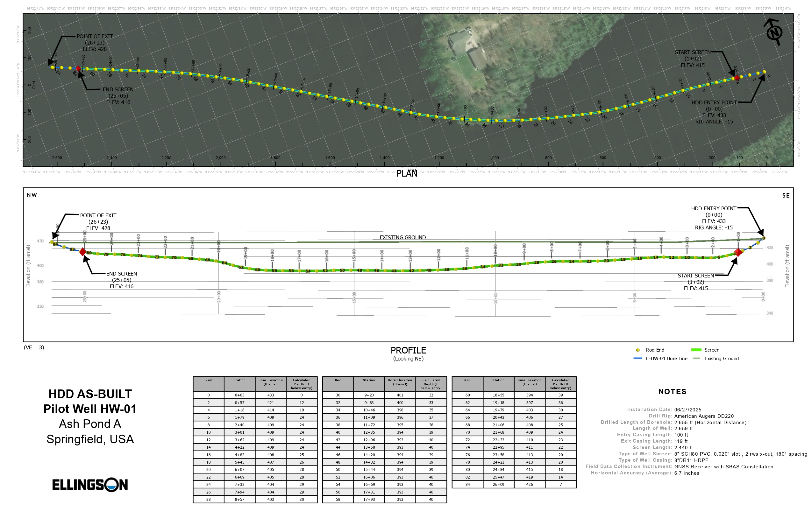Click the Point of Exit label in plan view
This screenshot has width=812, height=525.
[95, 37]
